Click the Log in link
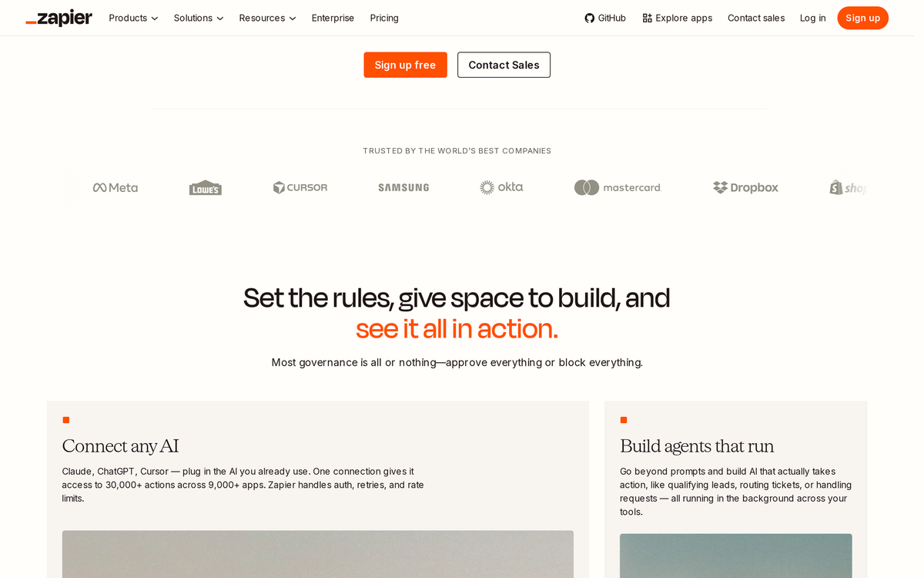 (812, 18)
